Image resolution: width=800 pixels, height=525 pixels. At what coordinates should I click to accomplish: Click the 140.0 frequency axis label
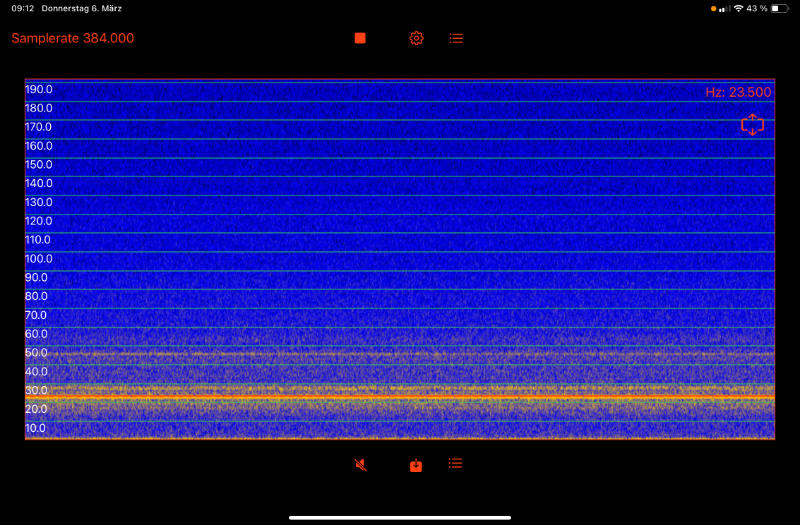point(39,183)
